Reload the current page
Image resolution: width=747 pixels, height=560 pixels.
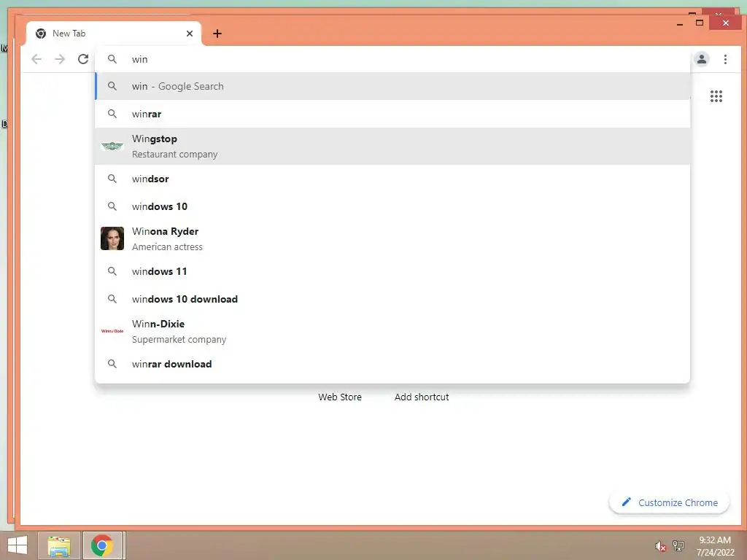[83, 59]
